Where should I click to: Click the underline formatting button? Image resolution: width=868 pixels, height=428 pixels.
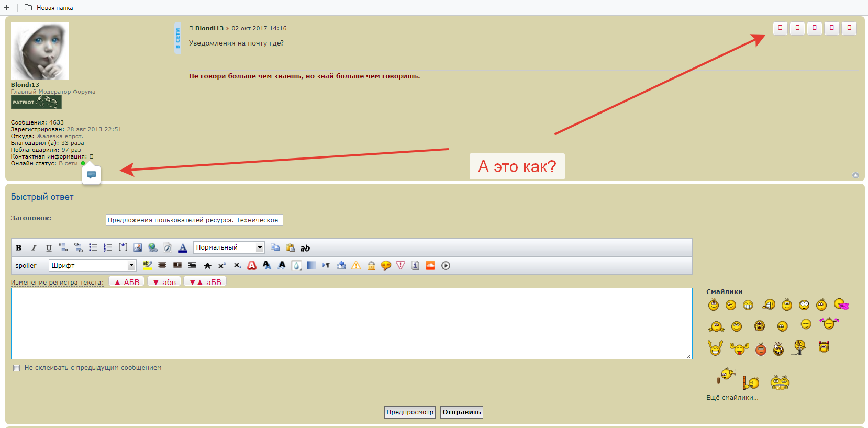click(x=49, y=248)
